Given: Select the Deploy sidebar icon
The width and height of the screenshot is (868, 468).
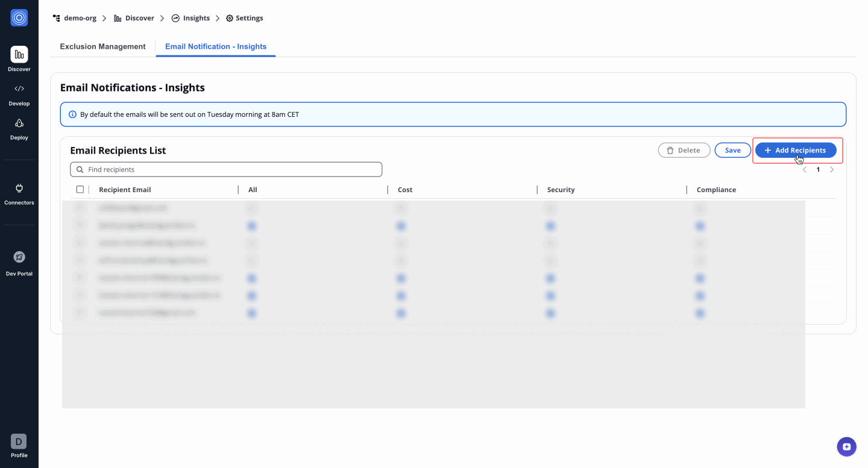Looking at the screenshot, I should pos(19,127).
